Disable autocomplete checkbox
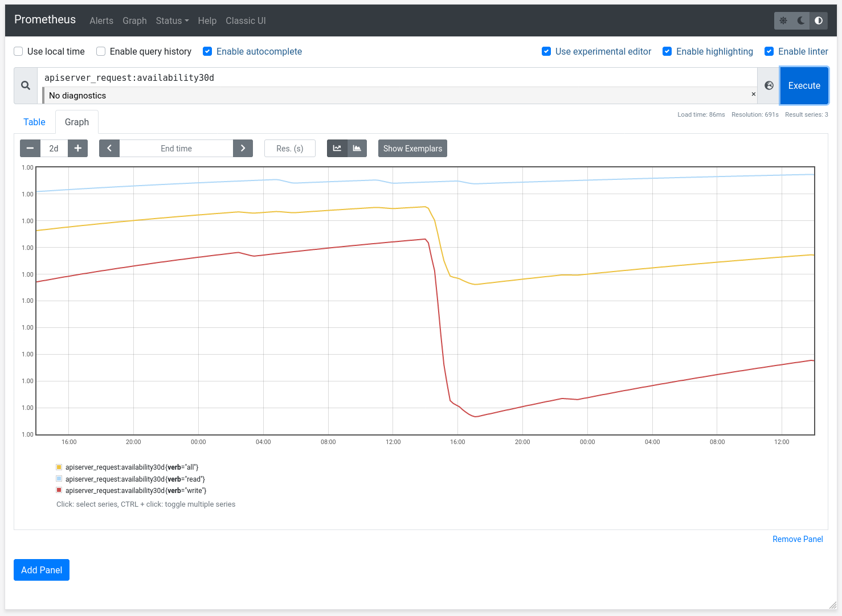The height and width of the screenshot is (616, 842). pos(207,51)
